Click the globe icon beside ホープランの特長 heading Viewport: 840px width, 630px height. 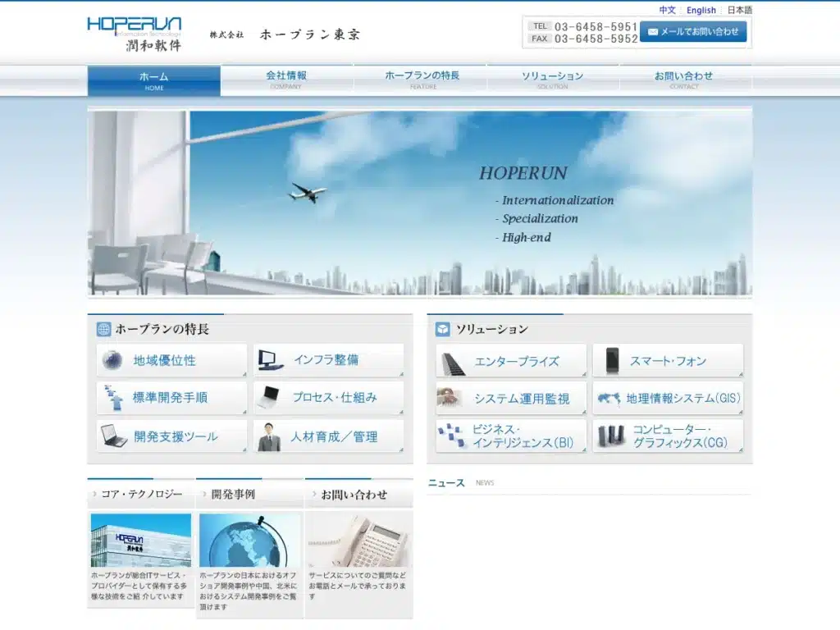(x=103, y=329)
